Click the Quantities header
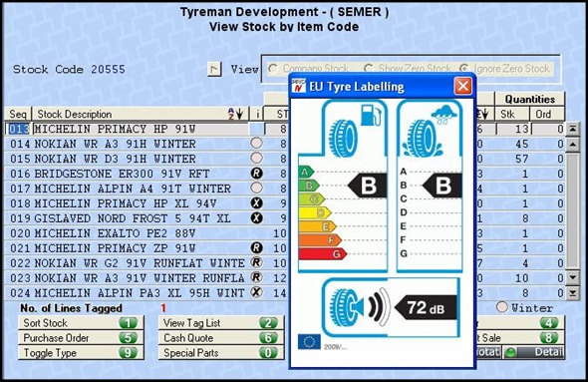The width and height of the screenshot is (588, 382). click(529, 99)
